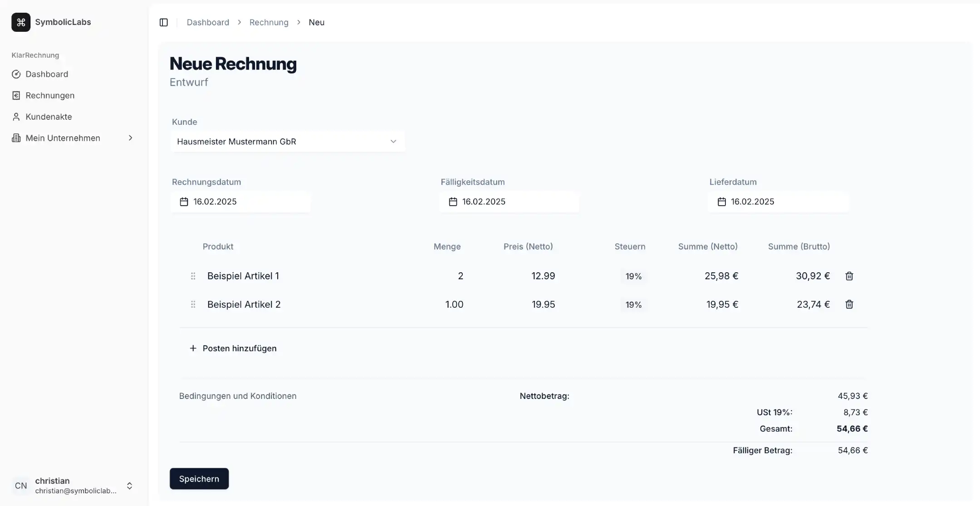Viewport: 980px width, 506px height.
Task: Toggle the sidebar panel icon
Action: (163, 22)
